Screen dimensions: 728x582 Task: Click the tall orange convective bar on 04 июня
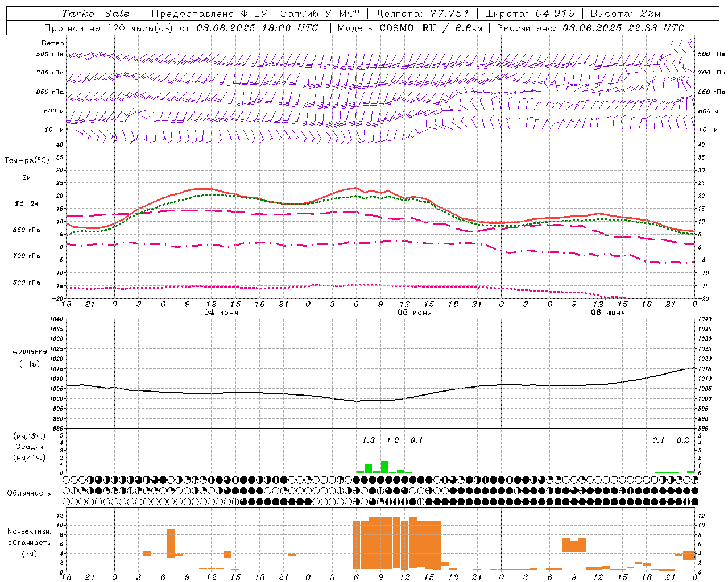pos(171,543)
